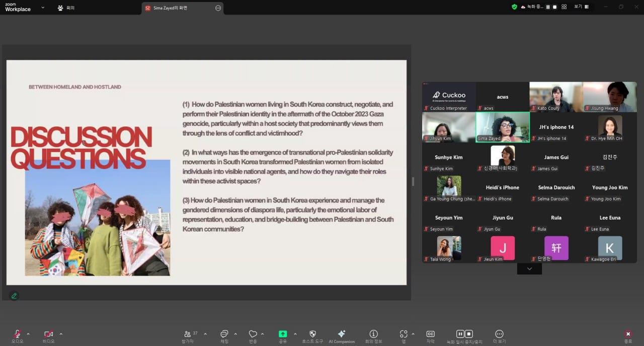Stop recording in the bottom toolbar
The height and width of the screenshot is (346, 644).
coord(469,334)
